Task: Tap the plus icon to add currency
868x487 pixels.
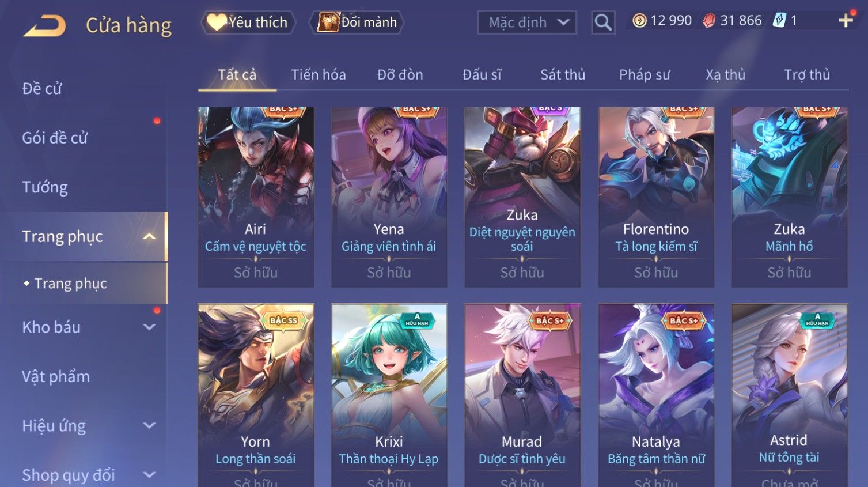Action: click(846, 21)
